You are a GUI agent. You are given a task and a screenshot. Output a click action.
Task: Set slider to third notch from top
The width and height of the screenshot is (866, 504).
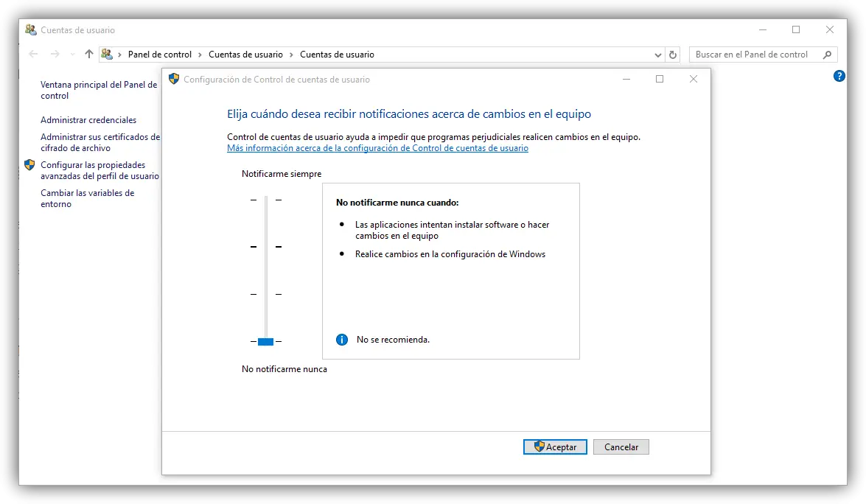[265, 294]
